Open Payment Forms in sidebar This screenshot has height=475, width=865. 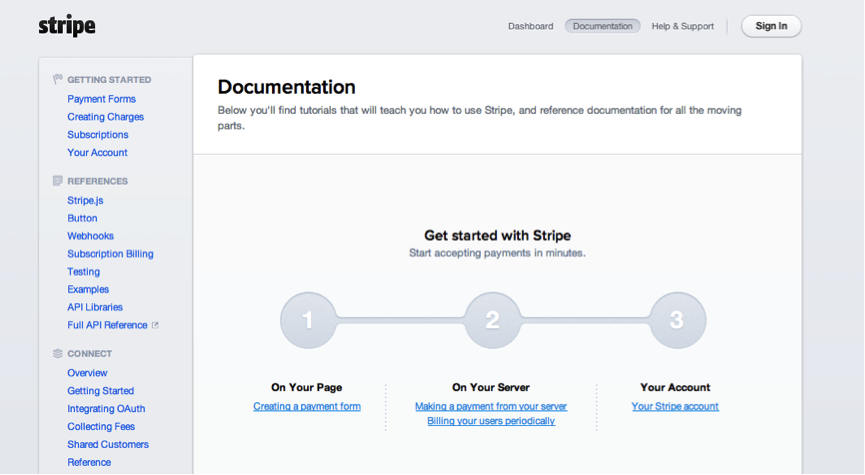pos(102,99)
